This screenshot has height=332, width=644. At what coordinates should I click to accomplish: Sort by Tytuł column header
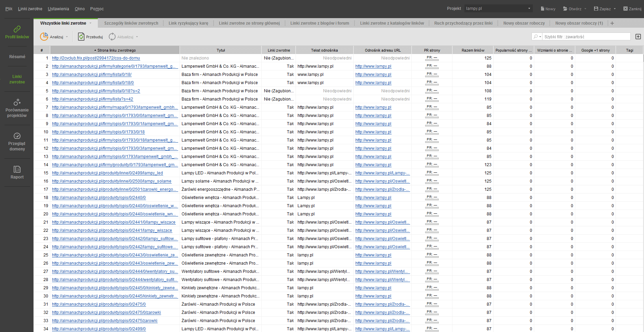click(x=221, y=50)
